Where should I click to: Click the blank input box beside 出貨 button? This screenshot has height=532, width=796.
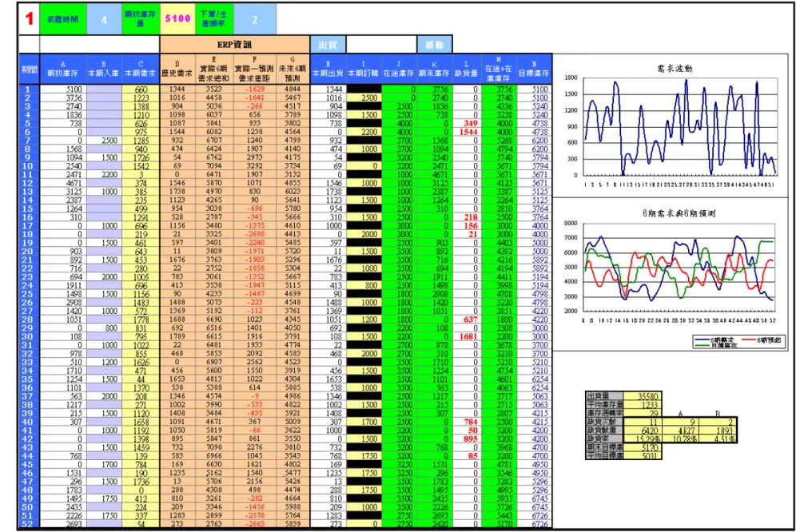(x=381, y=45)
